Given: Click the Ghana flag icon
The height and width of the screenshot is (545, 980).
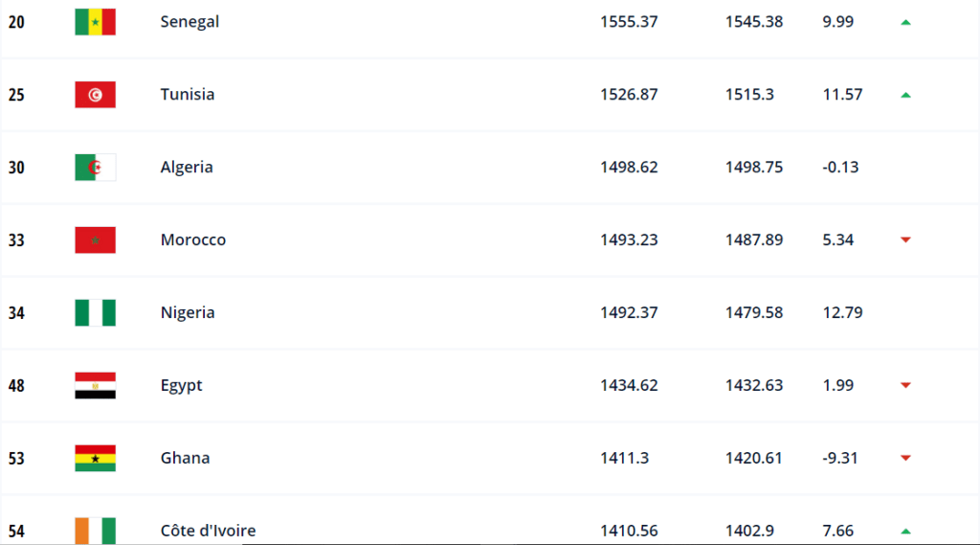Looking at the screenshot, I should pyautogui.click(x=95, y=458).
